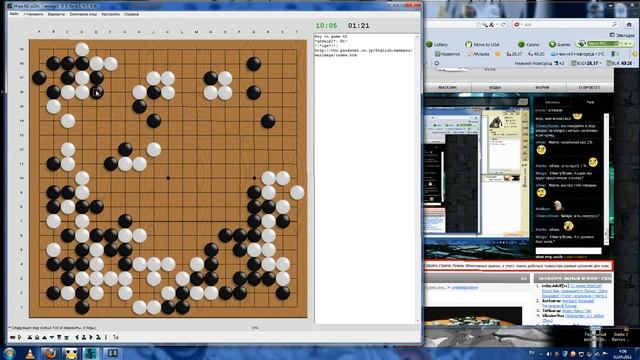Open the Games bookmark in browser
640x360 pixels.
560,44
